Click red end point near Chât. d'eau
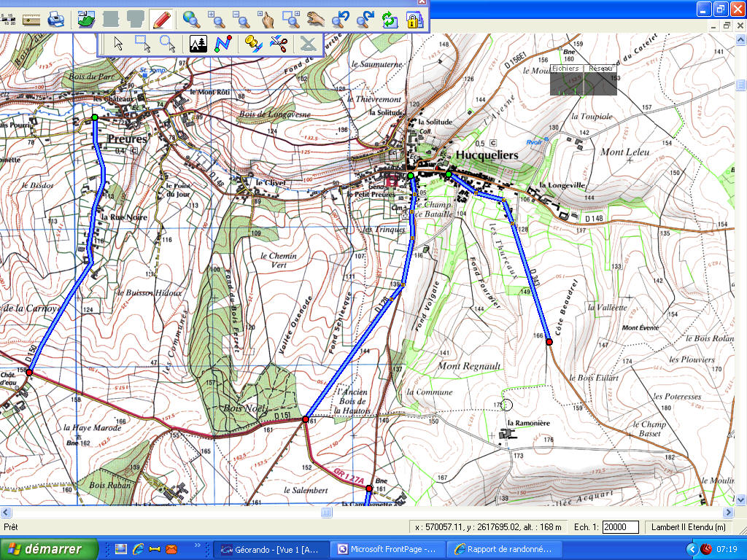747x560 pixels. [29, 373]
